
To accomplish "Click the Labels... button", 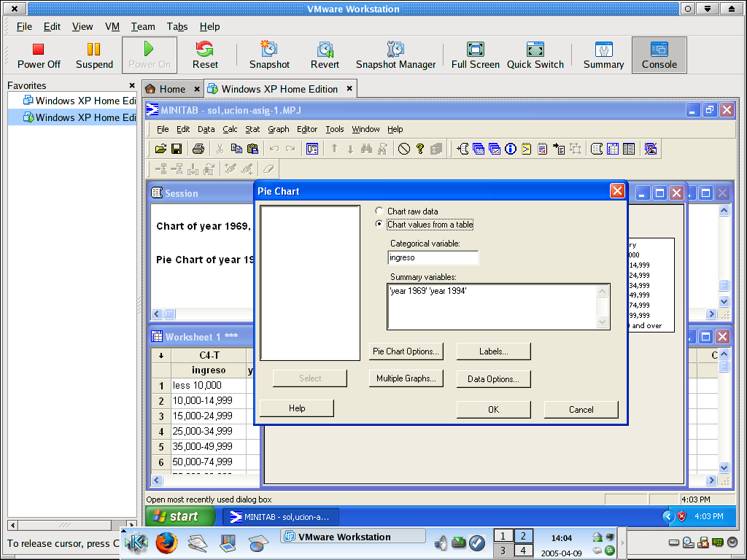I will pos(494,351).
